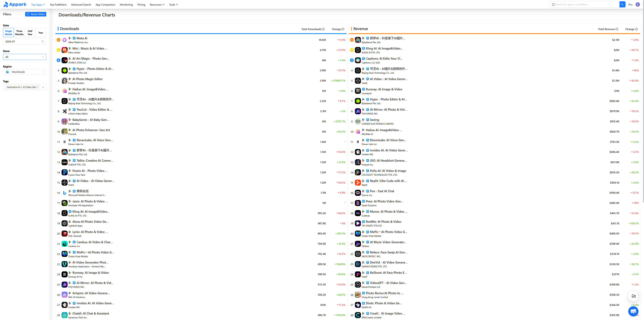
Task: Open Advanced Search from navigation
Action: pyautogui.click(x=81, y=5)
